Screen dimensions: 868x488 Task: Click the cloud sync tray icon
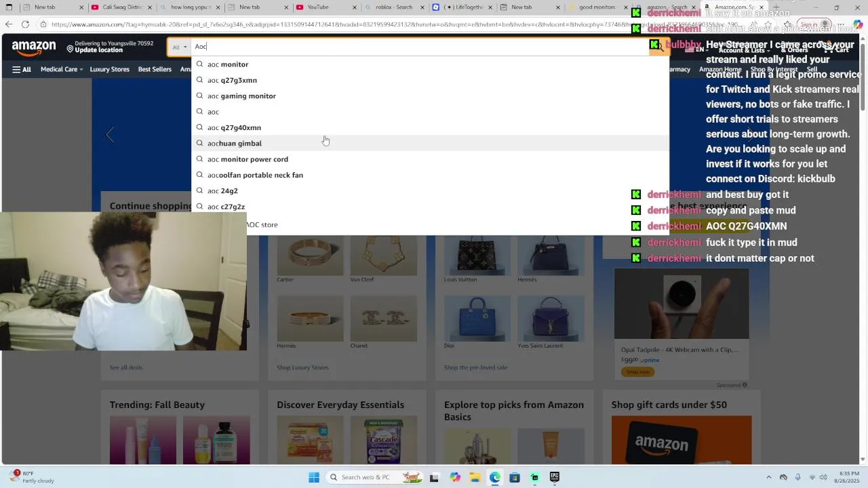pyautogui.click(x=783, y=477)
